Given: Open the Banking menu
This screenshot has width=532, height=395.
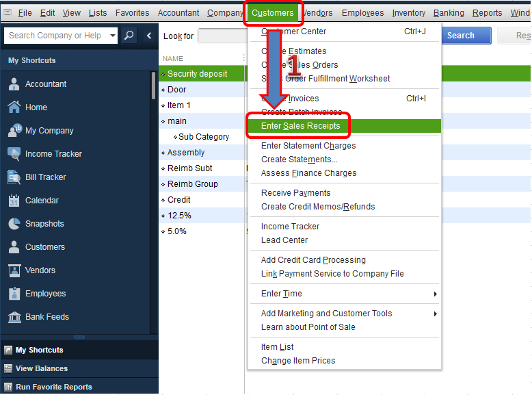Looking at the screenshot, I should [449, 13].
